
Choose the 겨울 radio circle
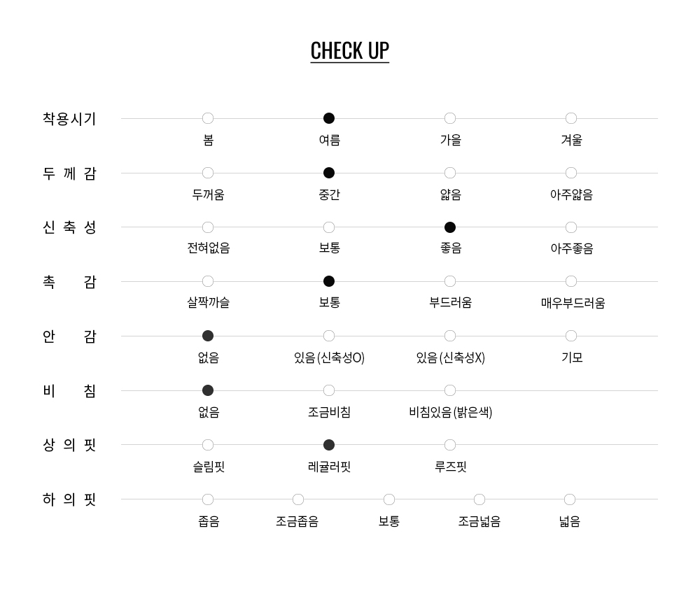pyautogui.click(x=571, y=118)
